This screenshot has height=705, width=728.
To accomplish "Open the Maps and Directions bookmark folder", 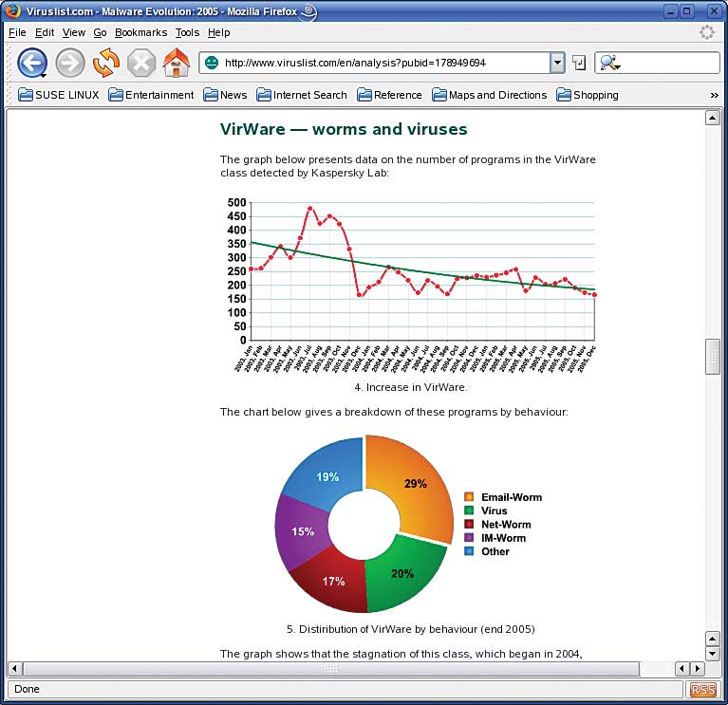I will coord(490,95).
